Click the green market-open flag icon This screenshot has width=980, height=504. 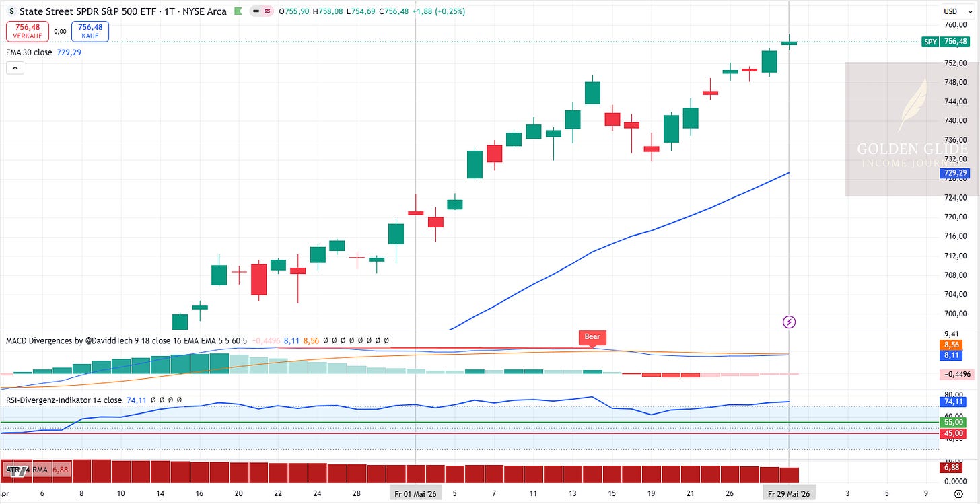click(237, 11)
